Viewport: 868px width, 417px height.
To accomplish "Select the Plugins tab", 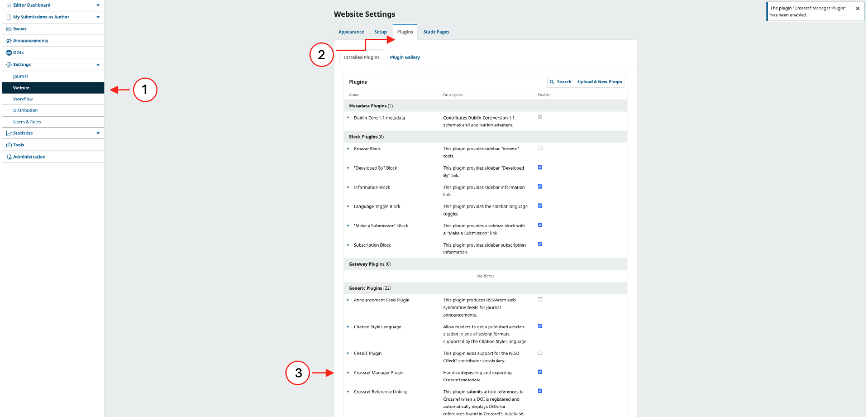I will pyautogui.click(x=405, y=32).
